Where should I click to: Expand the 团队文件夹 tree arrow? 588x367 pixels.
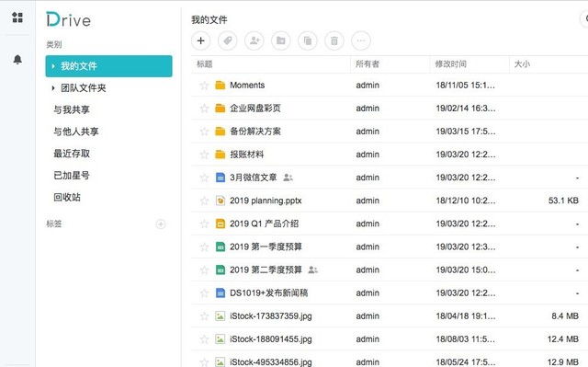(53, 87)
